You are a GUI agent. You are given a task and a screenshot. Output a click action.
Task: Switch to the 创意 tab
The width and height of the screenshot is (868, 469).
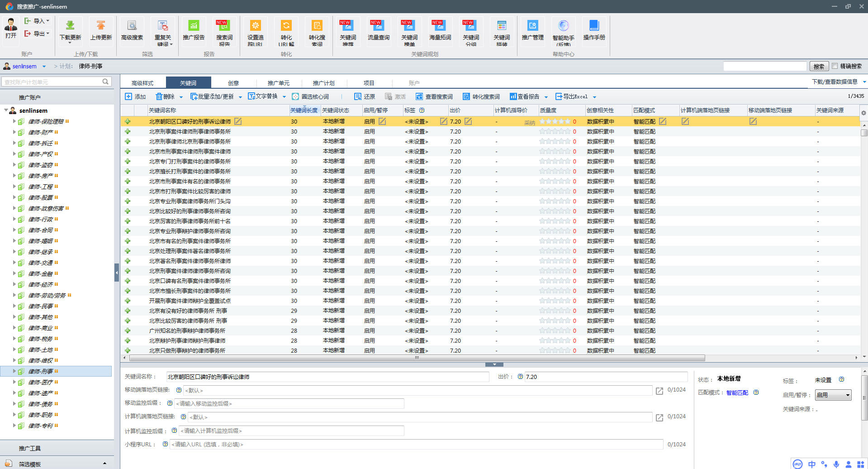(233, 83)
